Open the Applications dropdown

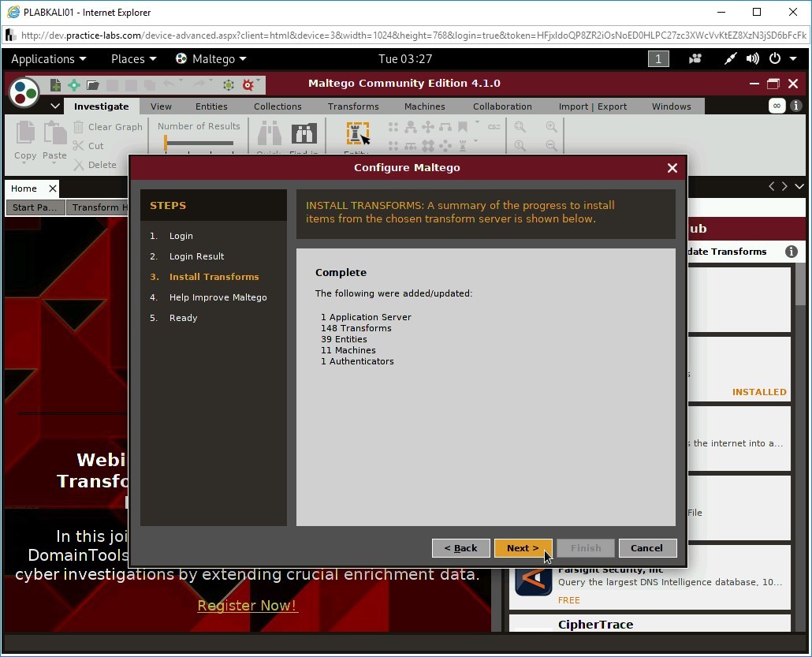coord(49,58)
